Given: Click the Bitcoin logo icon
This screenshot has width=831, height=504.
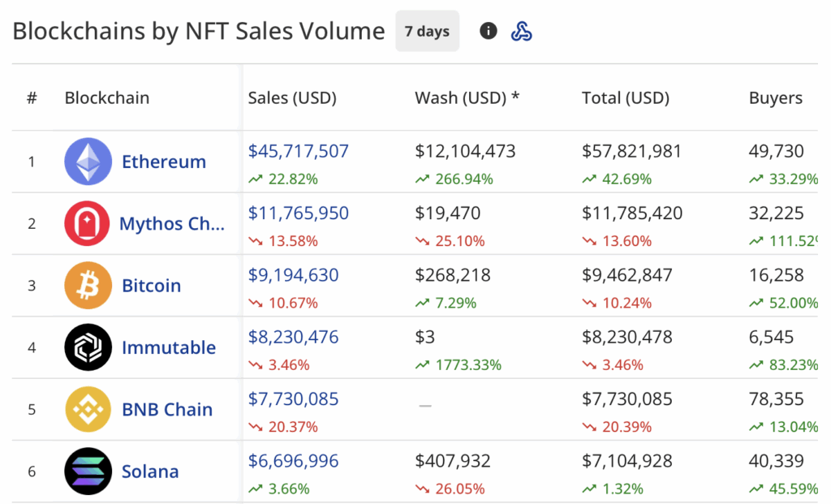Looking at the screenshot, I should pyautogui.click(x=88, y=286).
